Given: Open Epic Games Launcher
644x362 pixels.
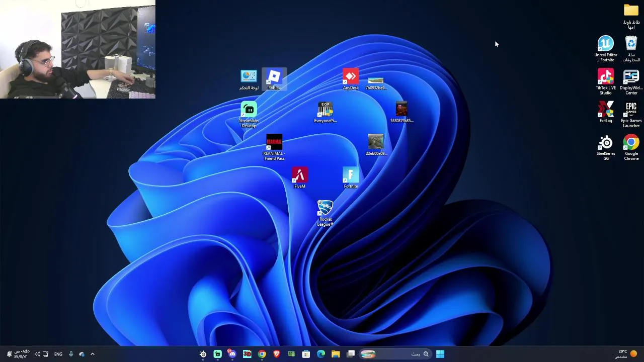Looking at the screenshot, I should (631, 115).
